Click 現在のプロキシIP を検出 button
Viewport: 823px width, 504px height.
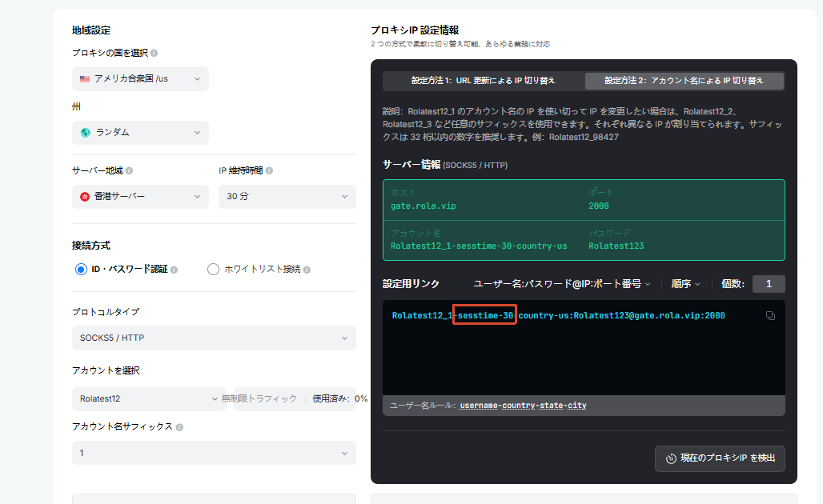pyautogui.click(x=720, y=458)
